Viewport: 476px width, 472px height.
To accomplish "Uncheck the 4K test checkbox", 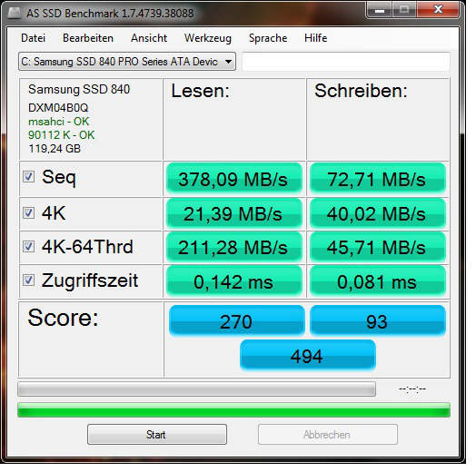I will (28, 213).
